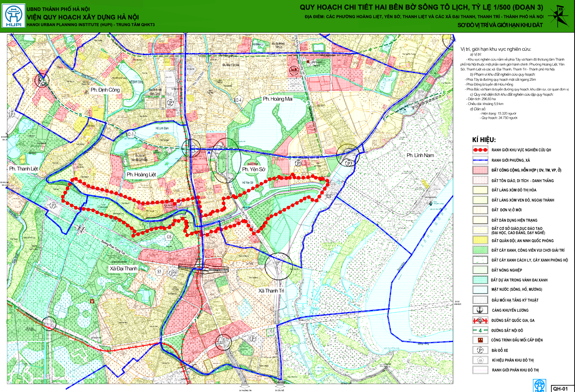
Task: Click the Ph. Định Công map label
Action: pyautogui.click(x=105, y=90)
